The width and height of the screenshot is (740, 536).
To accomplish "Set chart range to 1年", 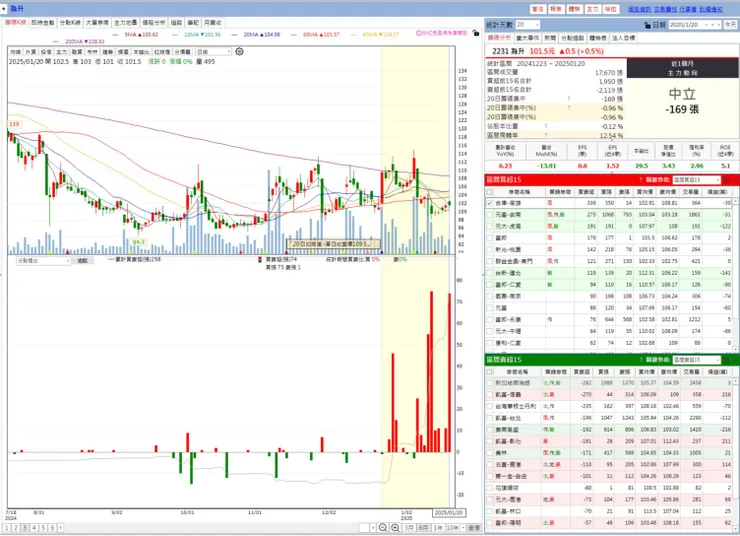I will pos(438,528).
